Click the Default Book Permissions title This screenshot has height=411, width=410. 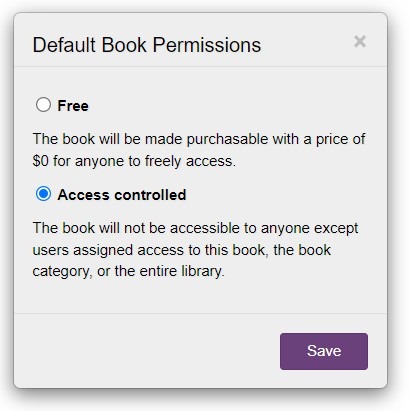(x=147, y=45)
